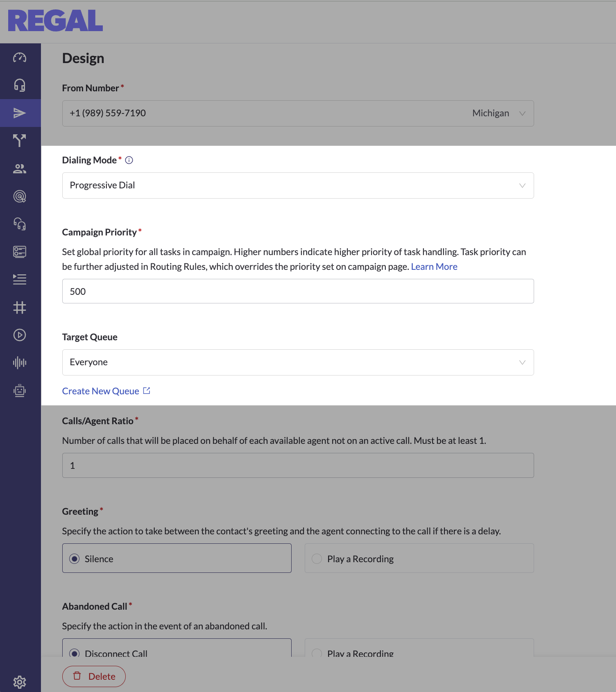Screen dimensions: 616x692
Task: Open the form list icon in sidebar
Action: pos(20,252)
